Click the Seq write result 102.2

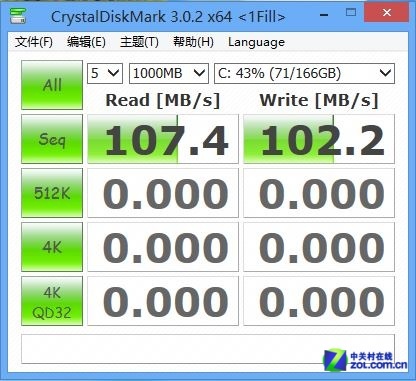[x=319, y=139]
